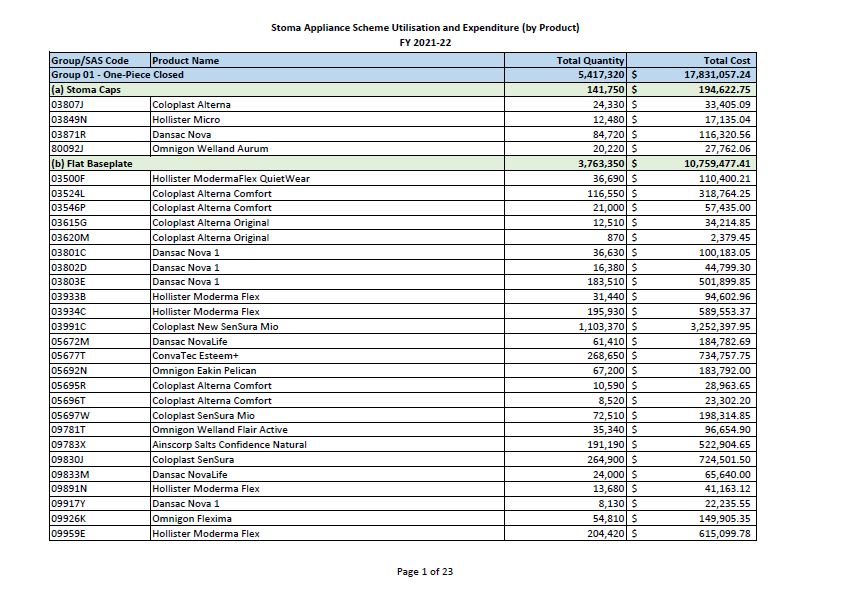Select the Coloplast SenSura Mio cell for code 05697W

point(327,416)
